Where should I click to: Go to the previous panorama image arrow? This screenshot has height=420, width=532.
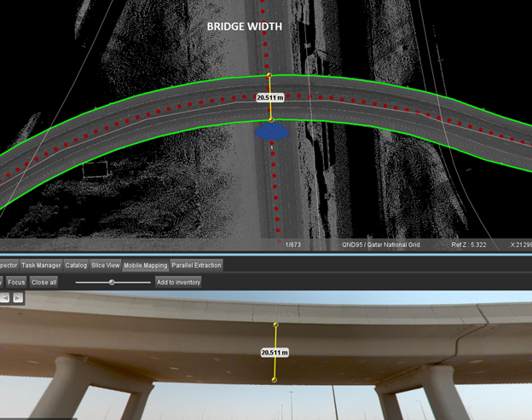[4, 298]
